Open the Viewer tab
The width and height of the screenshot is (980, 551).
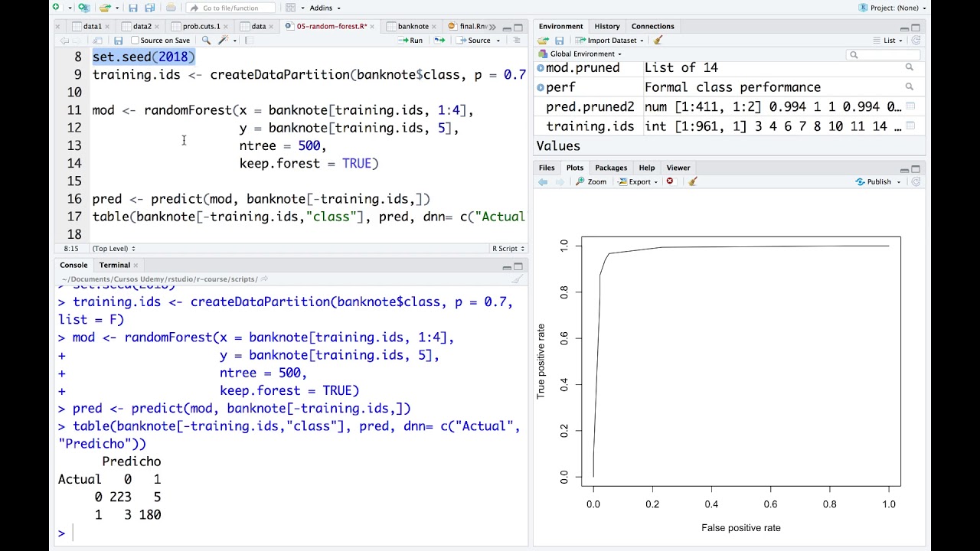pos(678,168)
